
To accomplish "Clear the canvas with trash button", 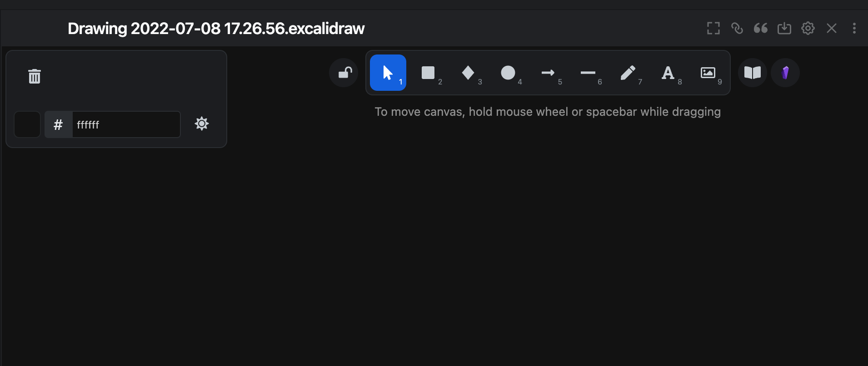I will (34, 76).
